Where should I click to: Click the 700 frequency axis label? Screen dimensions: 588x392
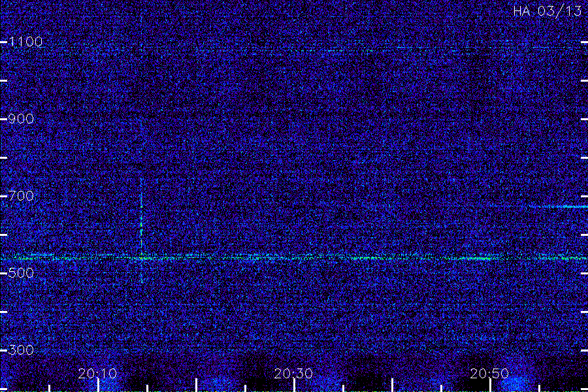[21, 196]
